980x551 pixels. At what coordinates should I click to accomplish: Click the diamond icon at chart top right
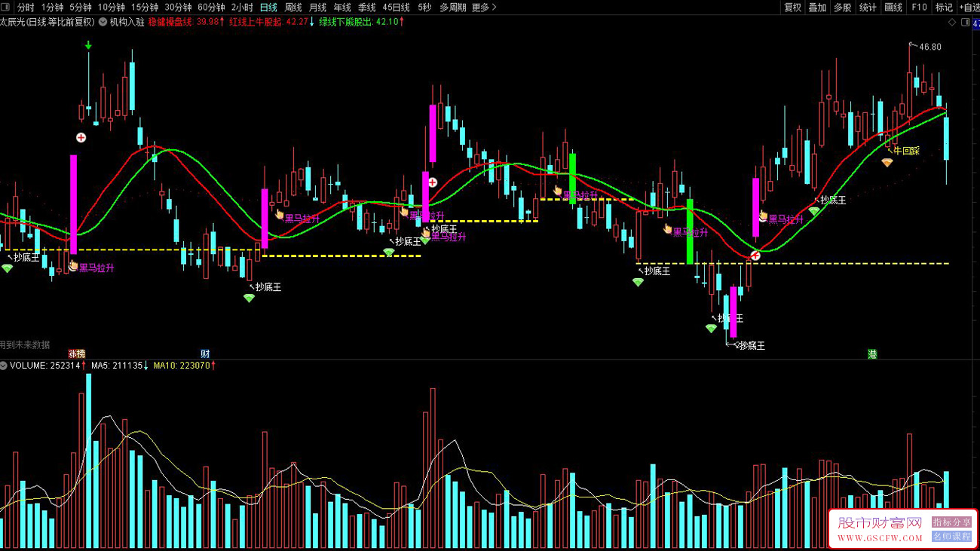coord(952,23)
